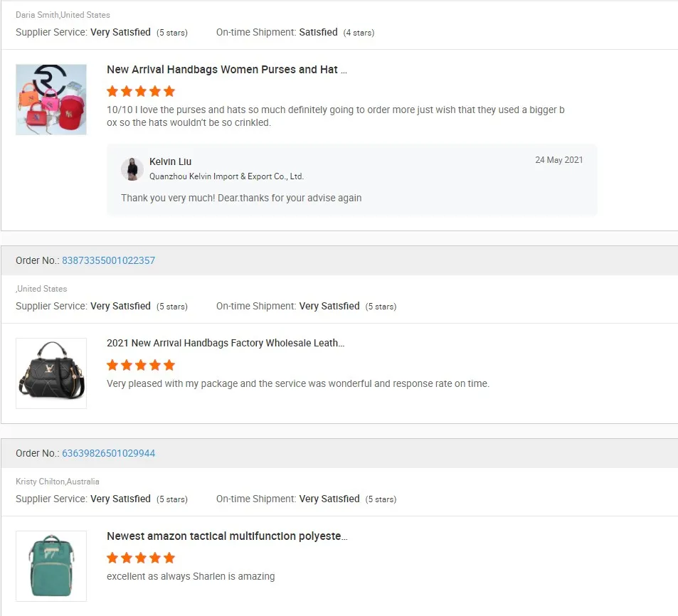Click 'Thank you very much' supplier reply text

tap(241, 198)
